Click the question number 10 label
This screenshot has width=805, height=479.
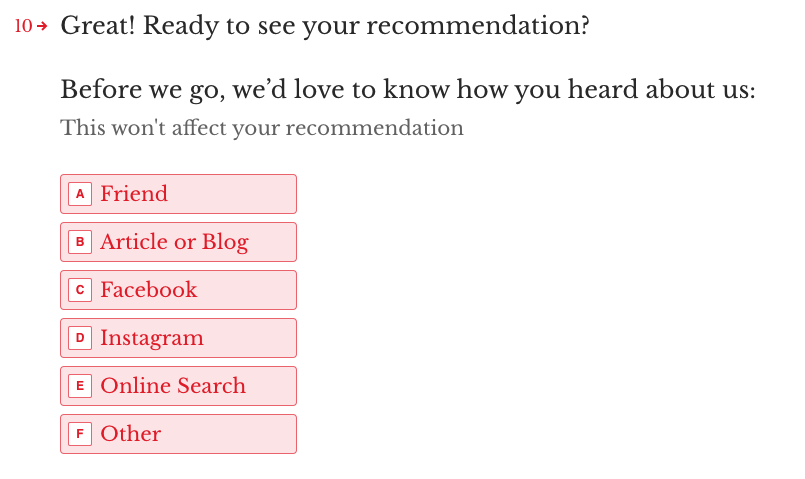[x=24, y=26]
